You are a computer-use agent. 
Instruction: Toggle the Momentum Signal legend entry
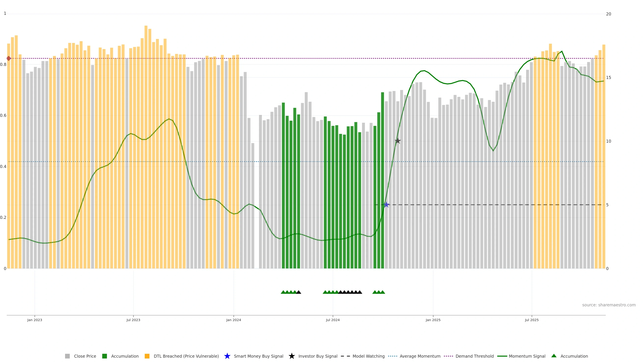[x=527, y=356]
